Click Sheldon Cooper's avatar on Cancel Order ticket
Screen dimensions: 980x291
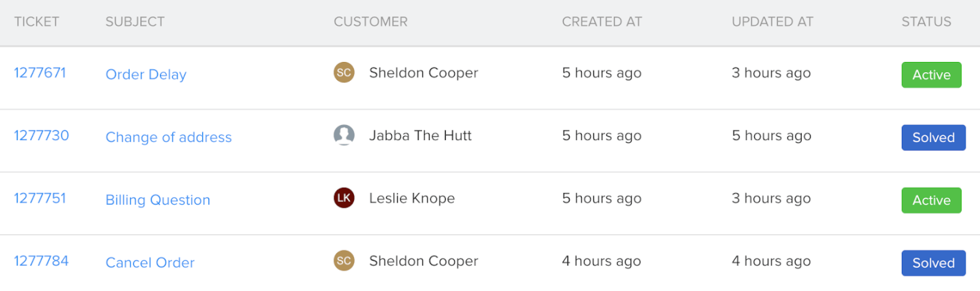pos(344,260)
